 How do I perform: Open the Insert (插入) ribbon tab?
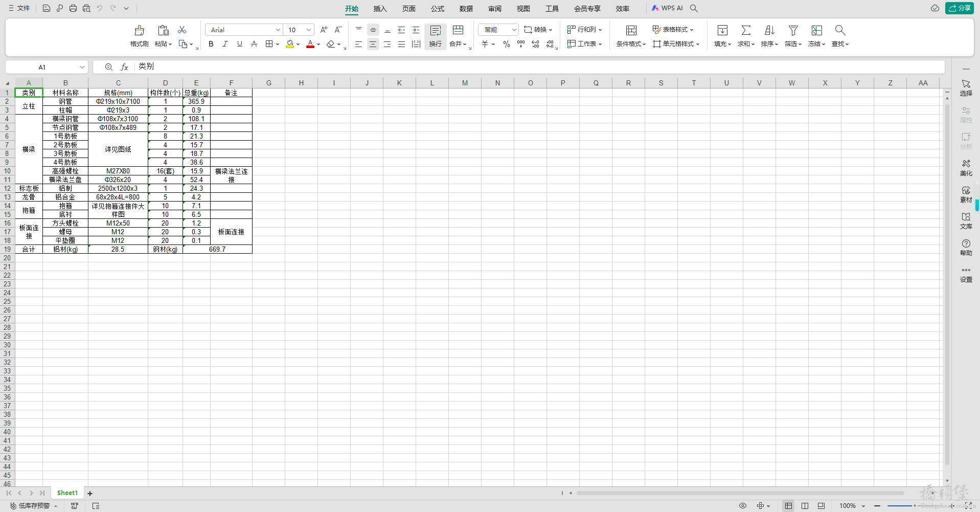[380, 8]
